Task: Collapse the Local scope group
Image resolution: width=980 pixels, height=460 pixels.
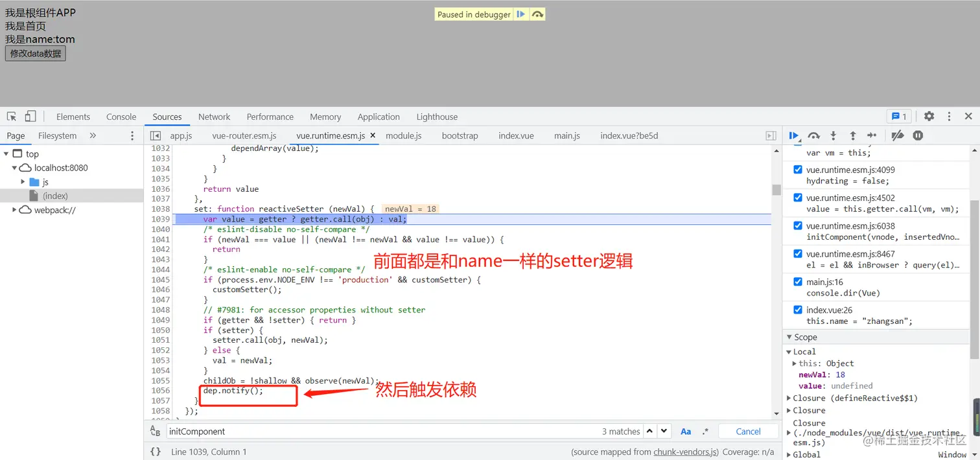Action: 789,352
